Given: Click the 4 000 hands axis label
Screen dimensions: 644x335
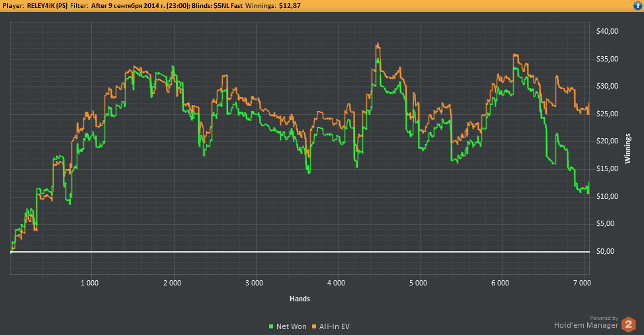Looking at the screenshot, I should 337,283.
